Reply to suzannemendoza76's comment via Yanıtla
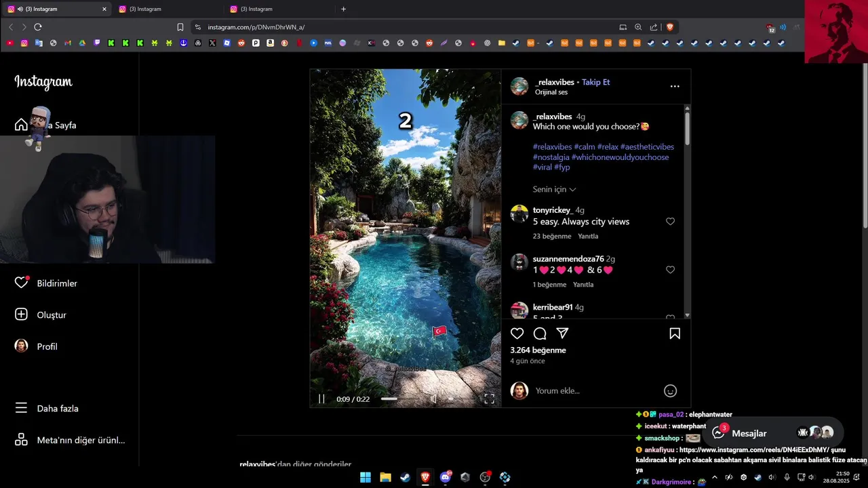868x488 pixels. (x=583, y=285)
